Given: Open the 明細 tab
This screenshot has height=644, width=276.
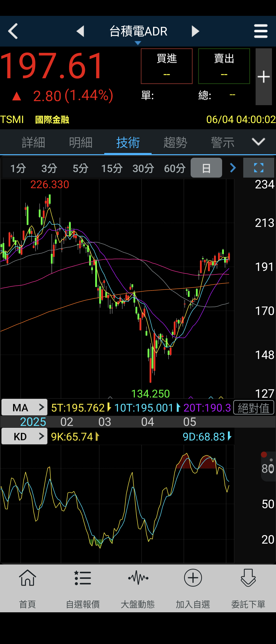Looking at the screenshot, I should [x=81, y=142].
